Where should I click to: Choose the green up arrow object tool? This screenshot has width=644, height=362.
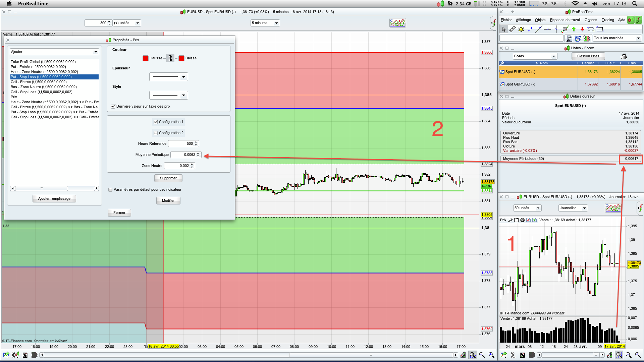[x=574, y=29]
